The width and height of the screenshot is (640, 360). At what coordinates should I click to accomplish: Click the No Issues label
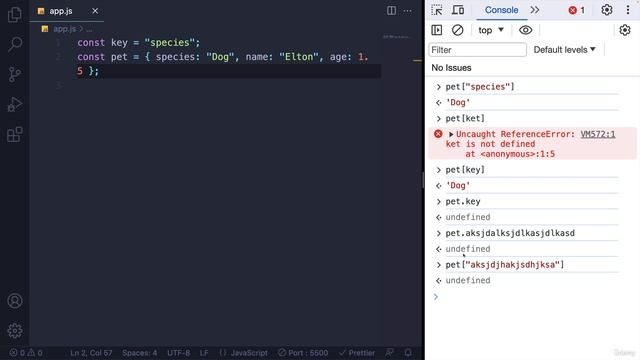tap(451, 68)
